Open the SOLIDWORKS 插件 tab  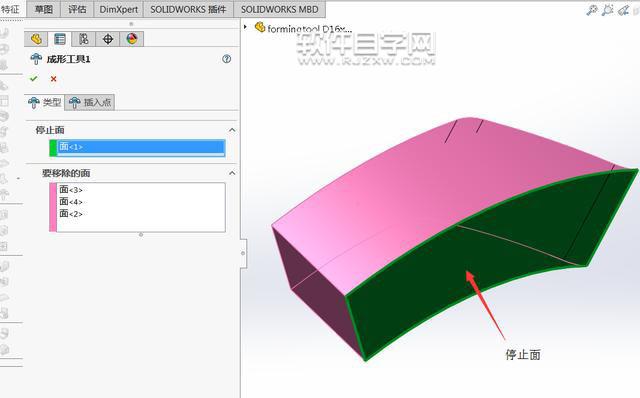(188, 9)
